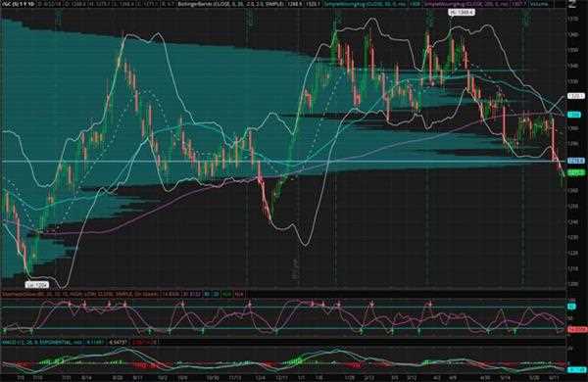588x382 pixels.
Task: Click the 10/2 date on time axis
Action: pos(164,378)
